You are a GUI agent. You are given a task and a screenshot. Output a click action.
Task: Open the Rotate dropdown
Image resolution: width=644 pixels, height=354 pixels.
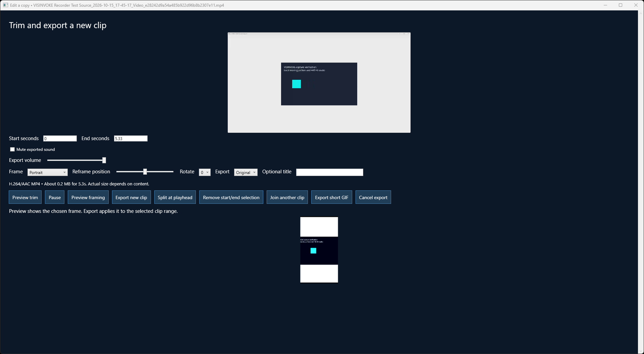pos(205,172)
